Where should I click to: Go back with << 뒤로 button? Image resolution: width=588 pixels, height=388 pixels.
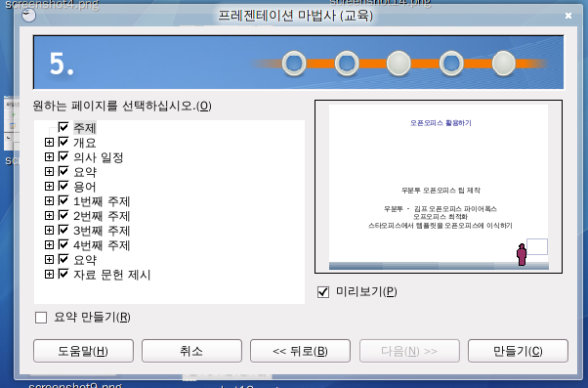tap(300, 351)
